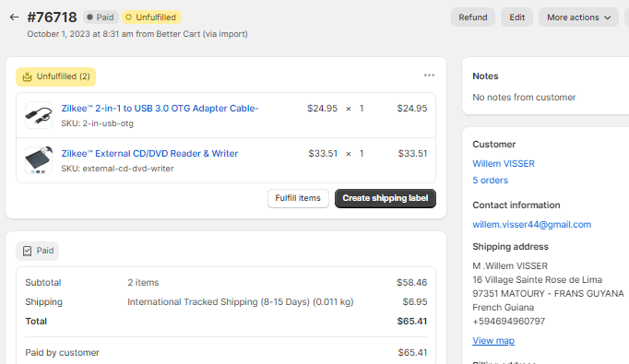Image resolution: width=629 pixels, height=364 pixels.
Task: Click the Unfulfilled (2) box icon badge
Action: point(55,76)
